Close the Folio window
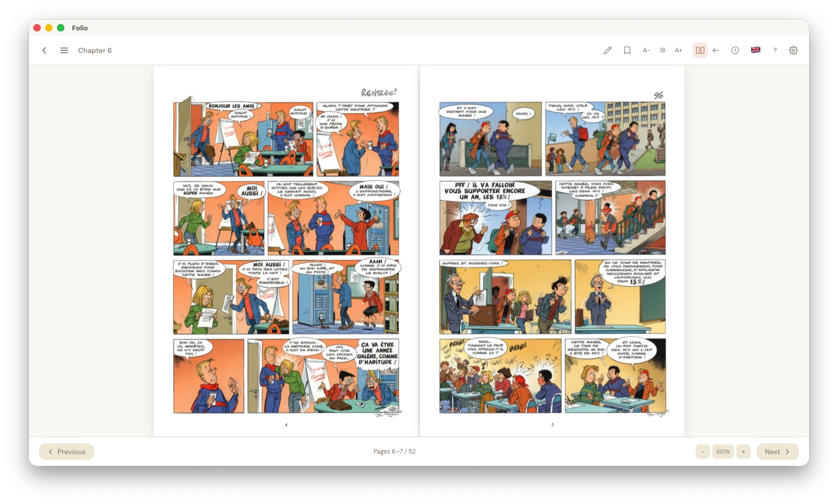This screenshot has height=504, width=838. (37, 28)
